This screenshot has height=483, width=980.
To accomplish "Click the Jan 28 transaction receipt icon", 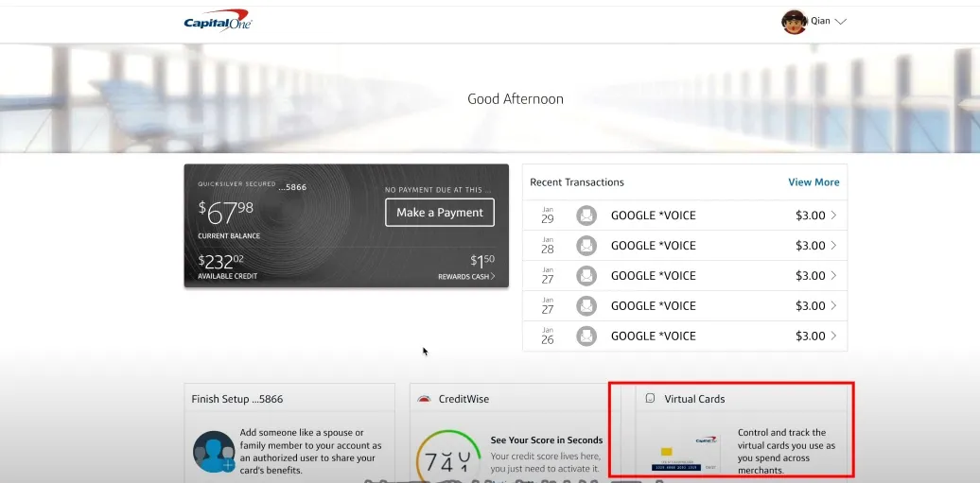I will click(586, 246).
